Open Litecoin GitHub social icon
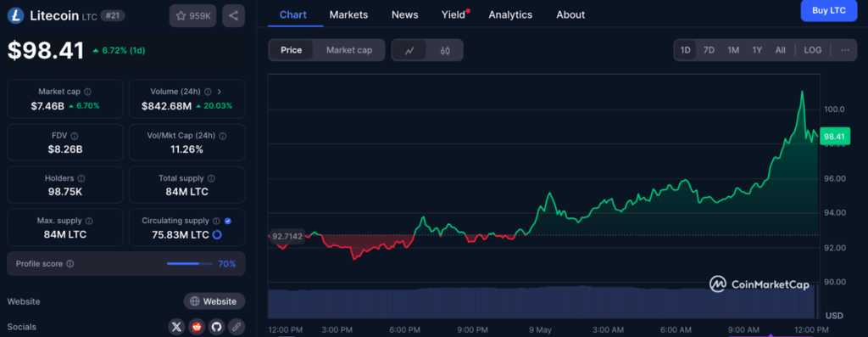This screenshot has width=868, height=337. coord(216,327)
